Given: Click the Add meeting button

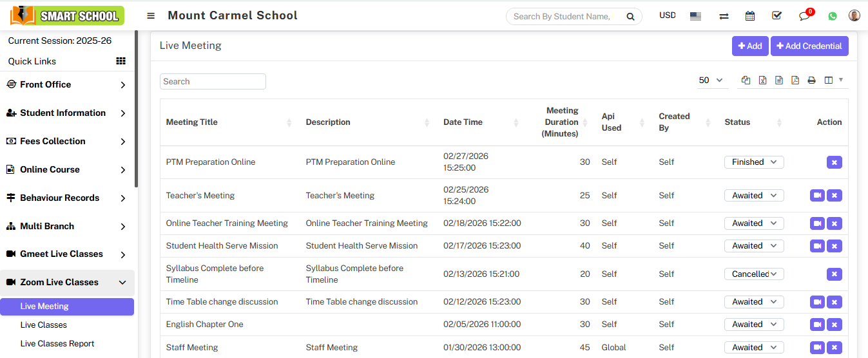Looking at the screenshot, I should (750, 46).
